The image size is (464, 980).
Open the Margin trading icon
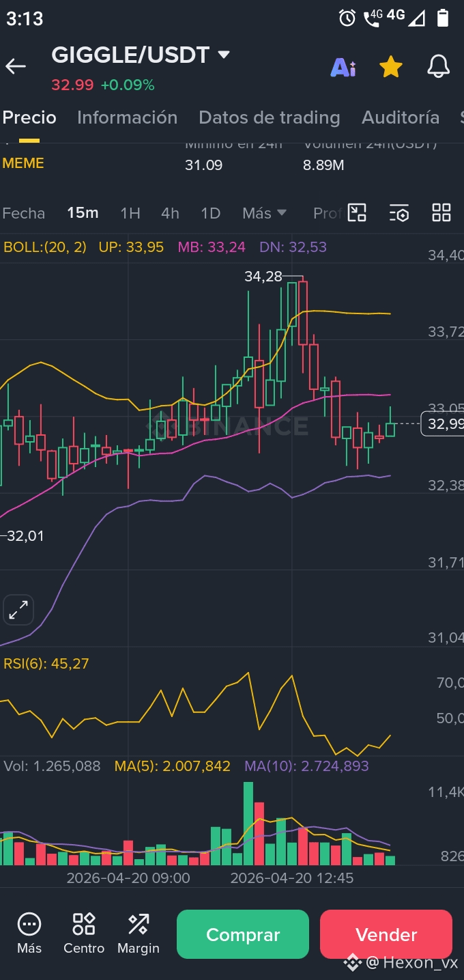click(139, 934)
